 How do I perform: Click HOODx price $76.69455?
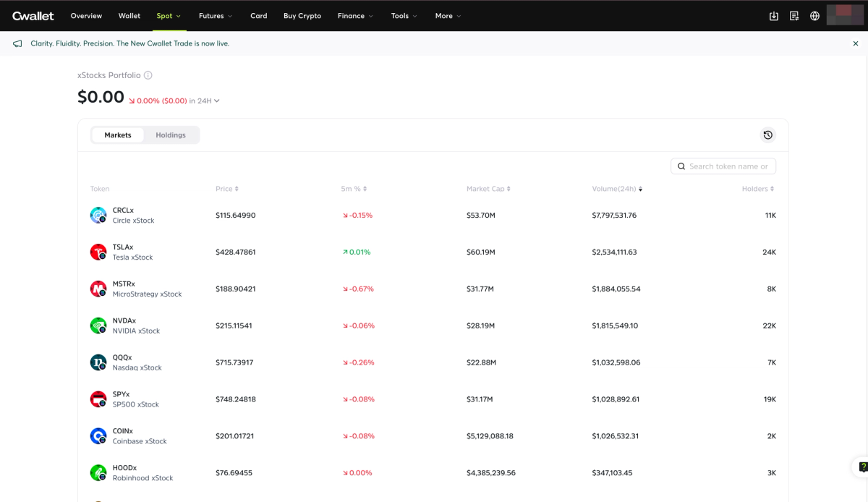pos(234,473)
